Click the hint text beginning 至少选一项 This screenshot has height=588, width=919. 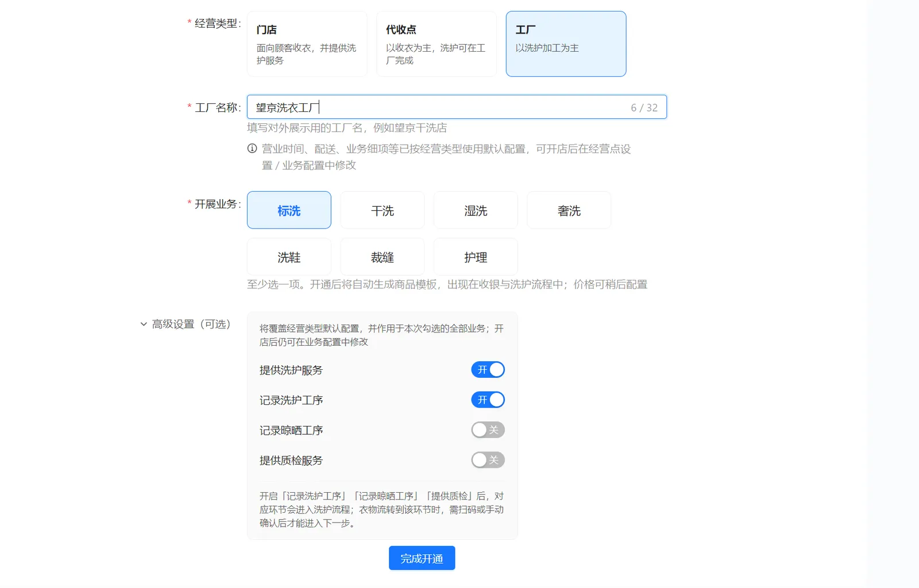(x=447, y=284)
